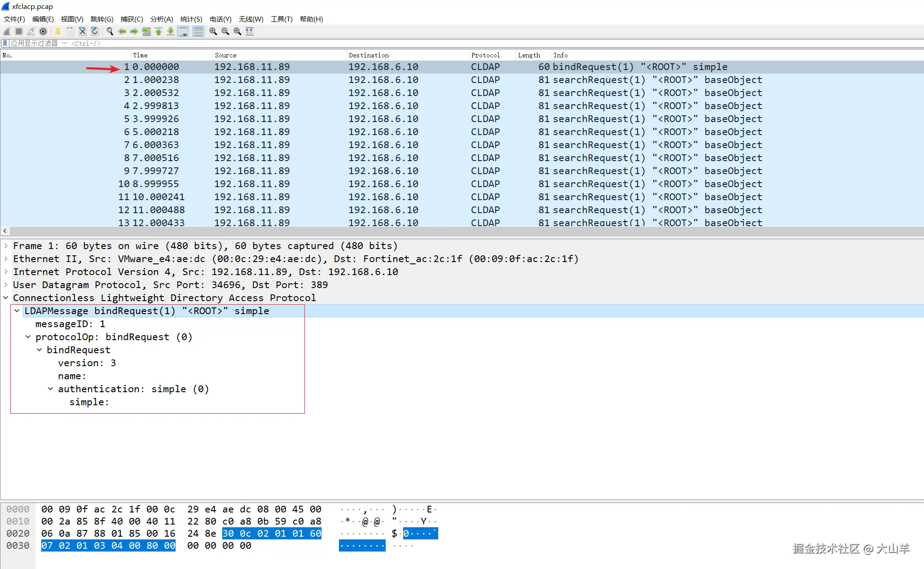Click the capture options gear icon
The width and height of the screenshot is (924, 569).
(43, 31)
